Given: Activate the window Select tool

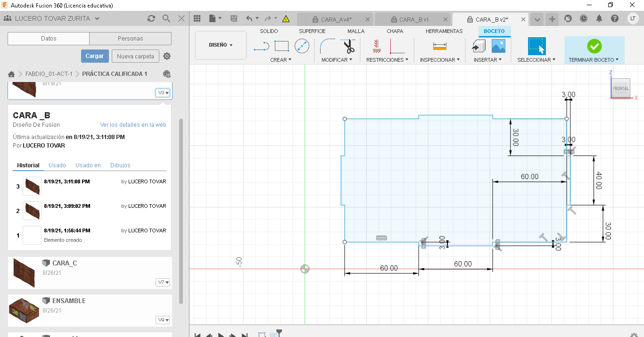Looking at the screenshot, I should (x=537, y=46).
